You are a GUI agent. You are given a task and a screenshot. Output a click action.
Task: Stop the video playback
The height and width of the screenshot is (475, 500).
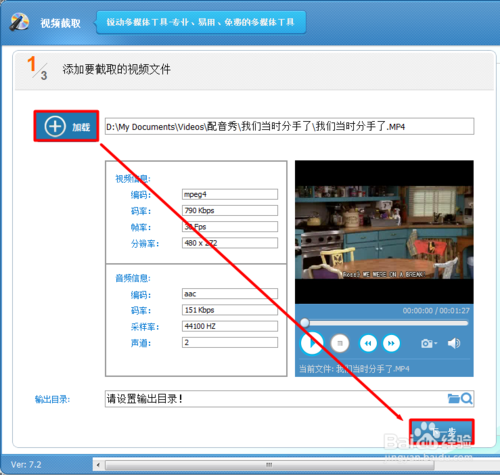coord(340,343)
